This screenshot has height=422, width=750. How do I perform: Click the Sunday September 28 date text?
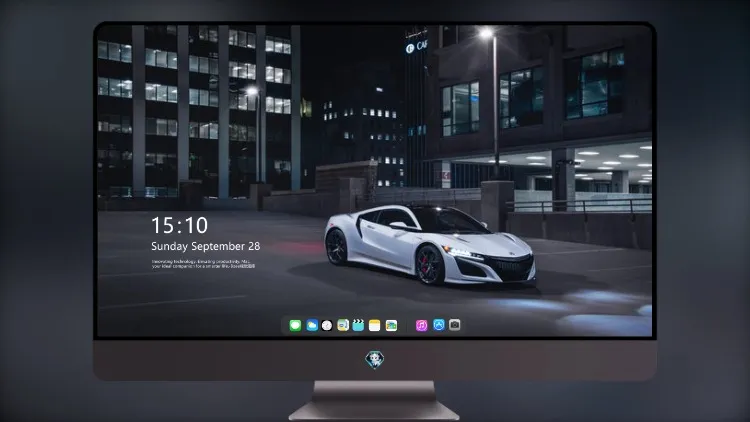[x=206, y=246]
